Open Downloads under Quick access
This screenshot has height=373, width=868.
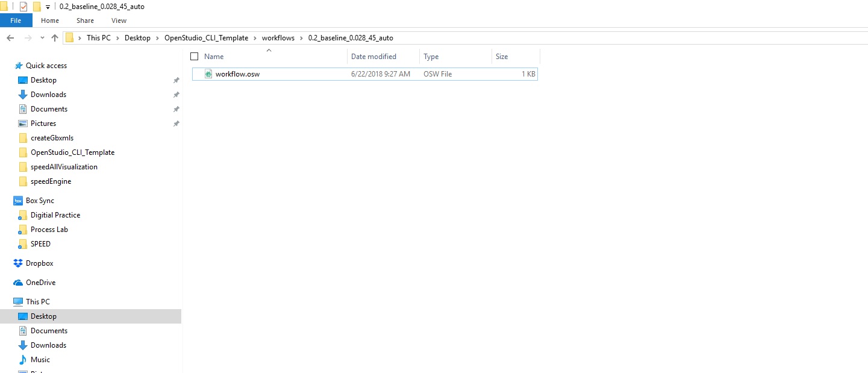pos(48,95)
